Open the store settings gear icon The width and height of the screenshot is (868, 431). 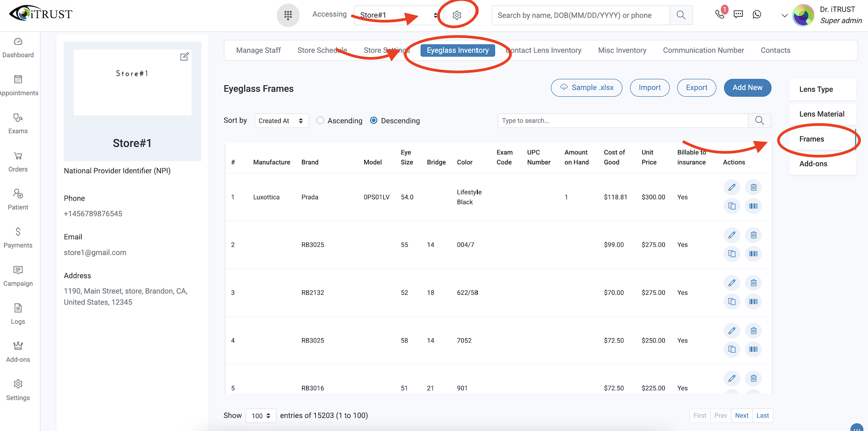point(457,15)
